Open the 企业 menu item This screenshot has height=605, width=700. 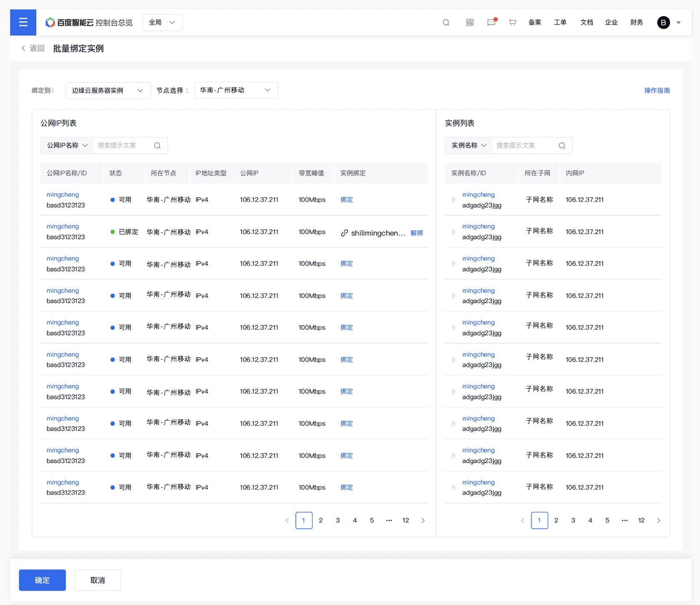(x=611, y=22)
